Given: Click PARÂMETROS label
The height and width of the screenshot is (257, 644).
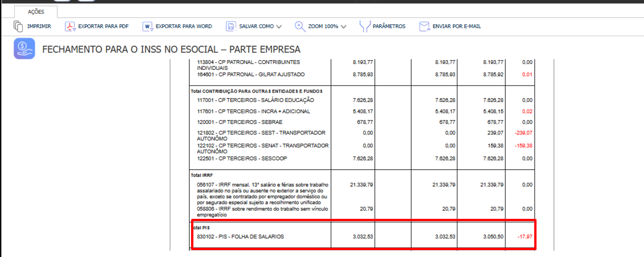Looking at the screenshot, I should click(x=389, y=27).
